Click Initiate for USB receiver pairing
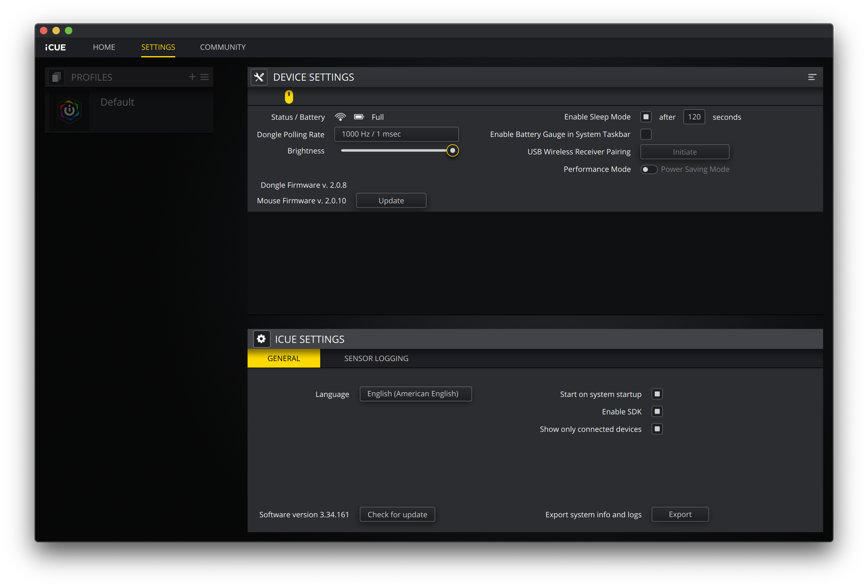868x588 pixels. click(685, 152)
